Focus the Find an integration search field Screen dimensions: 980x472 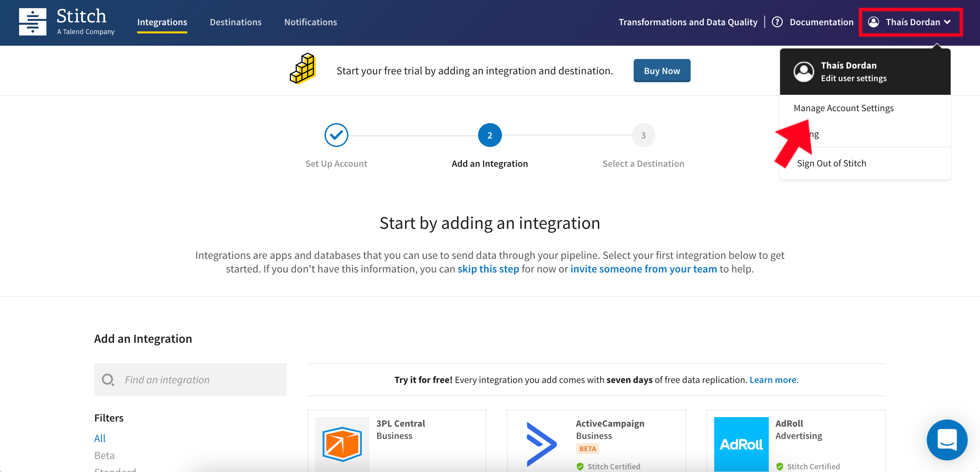point(202,379)
